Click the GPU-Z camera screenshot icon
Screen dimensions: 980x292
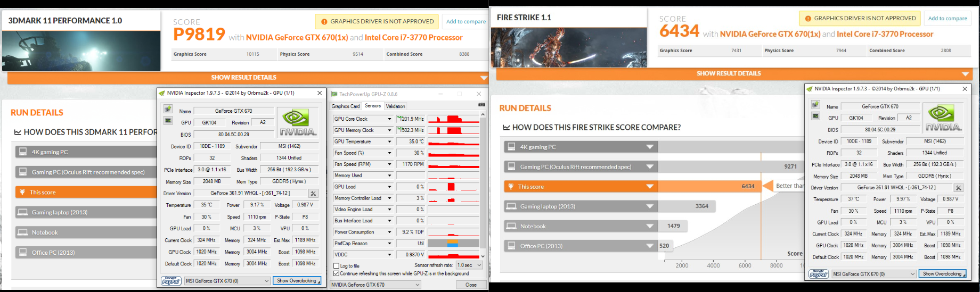481,105
